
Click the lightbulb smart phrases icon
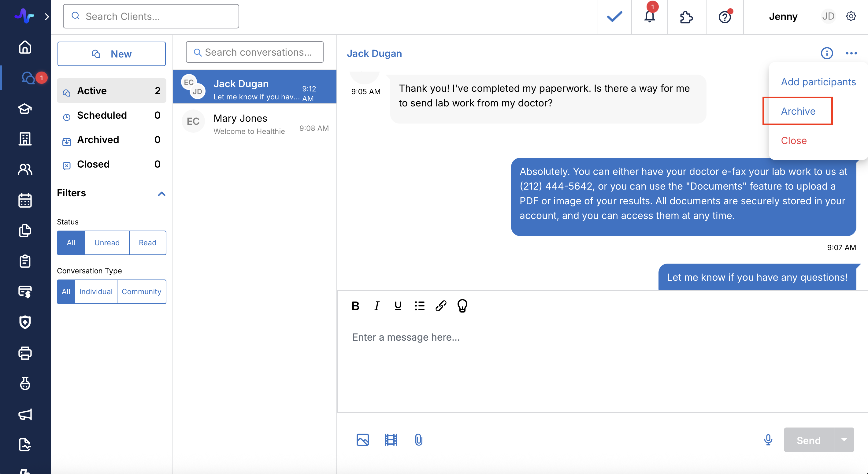[x=462, y=306]
